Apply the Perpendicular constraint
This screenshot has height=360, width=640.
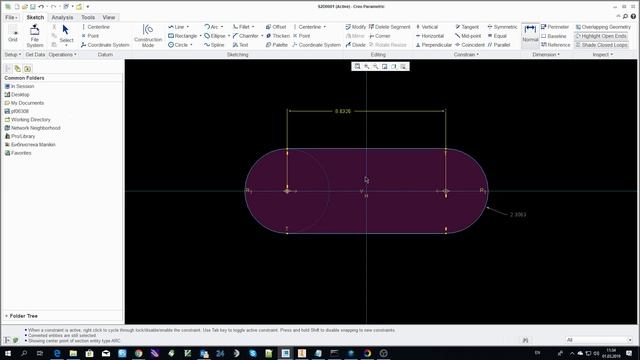pyautogui.click(x=433, y=45)
